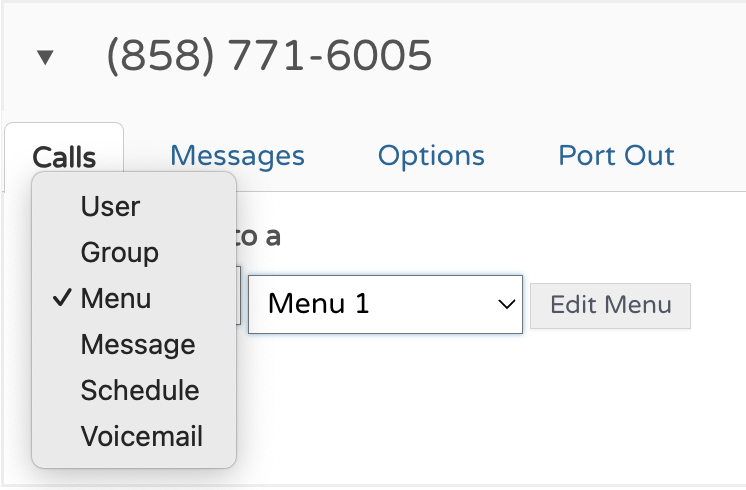Click the 'Menu 1' text in the select box
This screenshot has width=746, height=490.
tap(319, 304)
